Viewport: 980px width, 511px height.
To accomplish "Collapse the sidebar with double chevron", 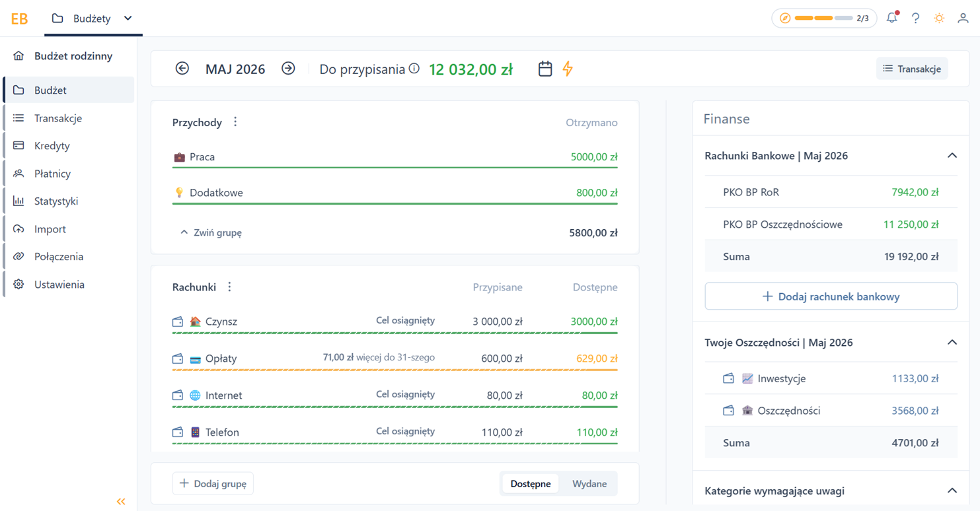I will [x=121, y=502].
